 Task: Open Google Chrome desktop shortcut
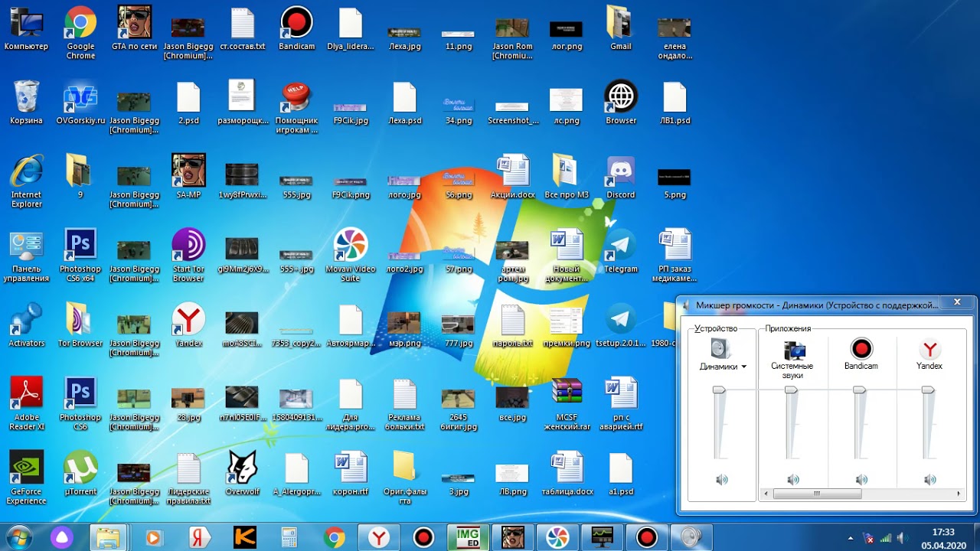pyautogui.click(x=80, y=32)
